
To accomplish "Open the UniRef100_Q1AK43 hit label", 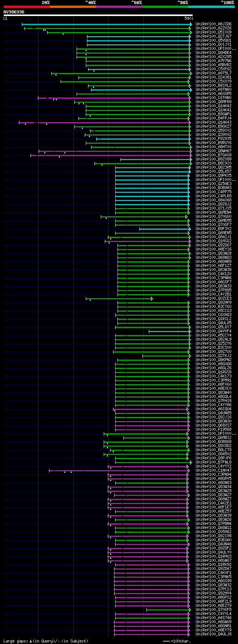I will (x=213, y=122).
